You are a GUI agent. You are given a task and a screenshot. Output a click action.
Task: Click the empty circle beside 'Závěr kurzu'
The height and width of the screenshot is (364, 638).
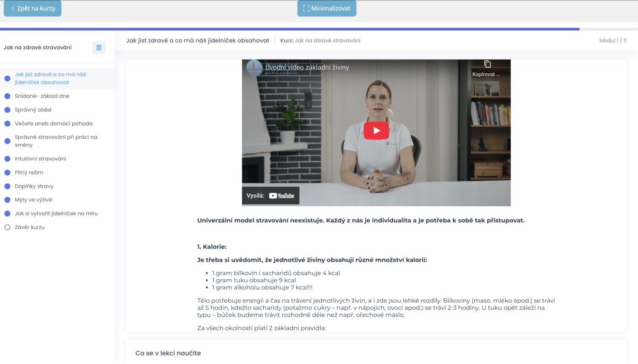(x=7, y=227)
